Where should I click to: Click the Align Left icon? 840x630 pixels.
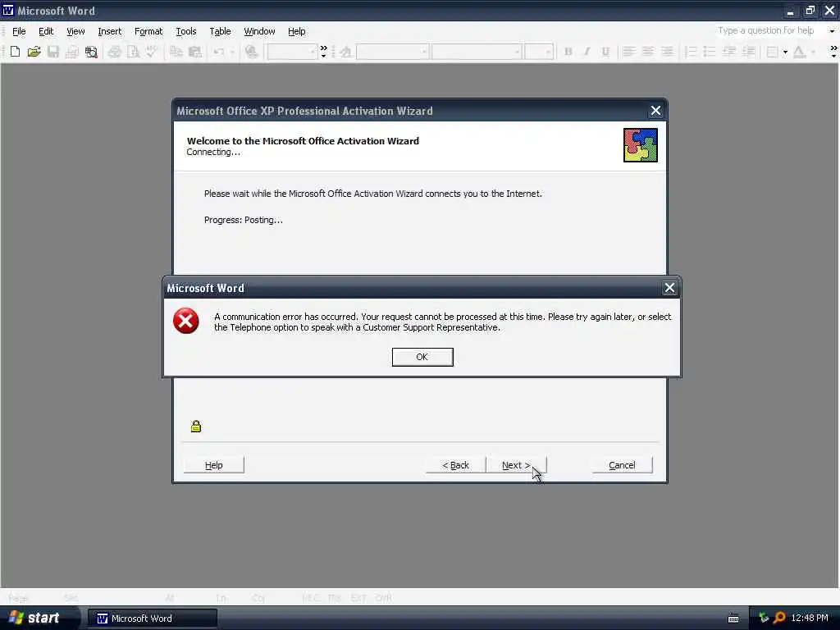click(x=629, y=52)
